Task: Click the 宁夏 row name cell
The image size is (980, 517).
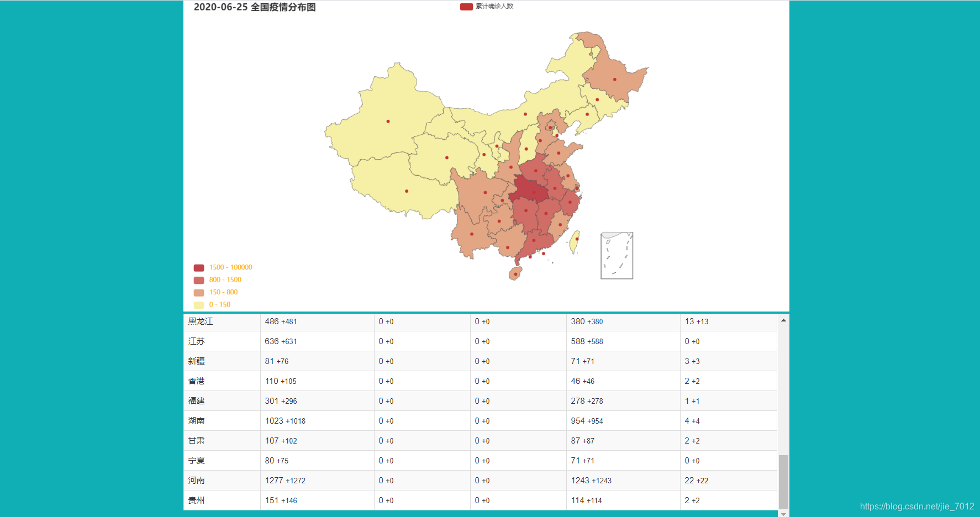Action: (222, 461)
